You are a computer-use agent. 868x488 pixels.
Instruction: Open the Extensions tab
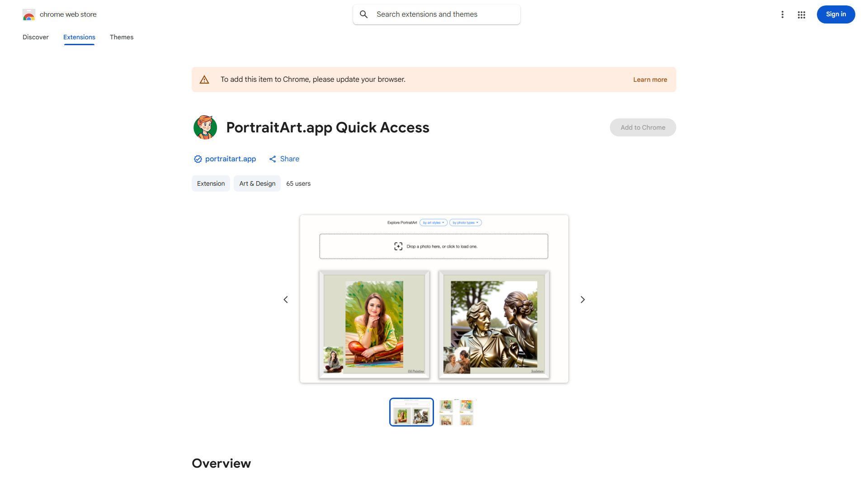click(x=79, y=37)
